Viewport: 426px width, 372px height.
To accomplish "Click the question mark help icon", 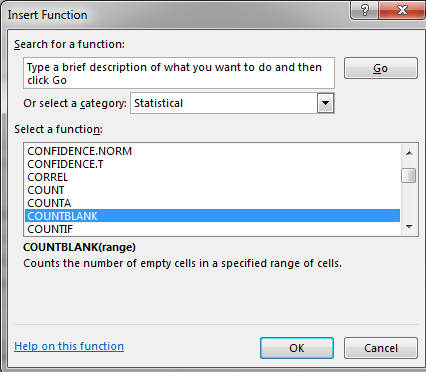I will pyautogui.click(x=365, y=10).
